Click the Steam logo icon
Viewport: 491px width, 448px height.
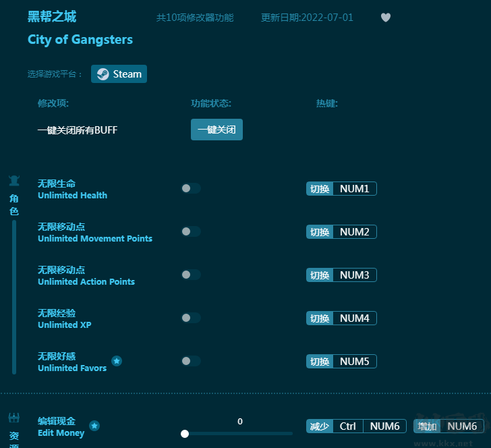(x=103, y=74)
